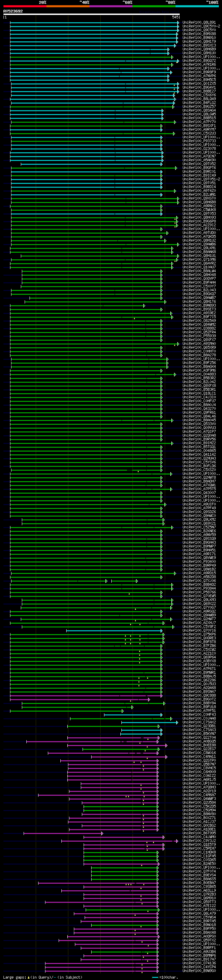Select hit label UniRef100_C1HDK8
Screen dimensions: 222x980
tap(199, 852)
